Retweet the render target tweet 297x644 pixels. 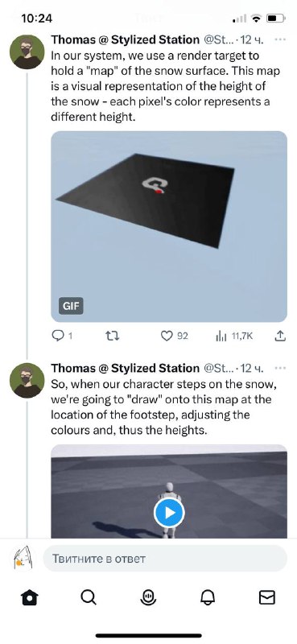112,336
